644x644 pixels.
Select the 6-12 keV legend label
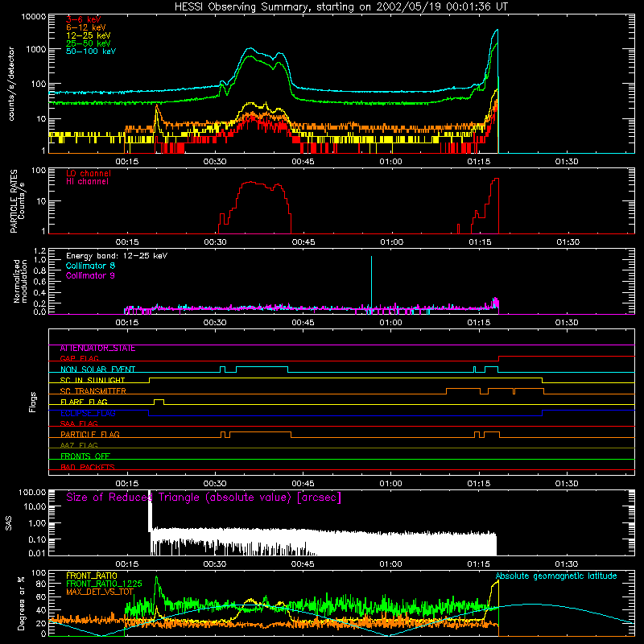[x=86, y=27]
